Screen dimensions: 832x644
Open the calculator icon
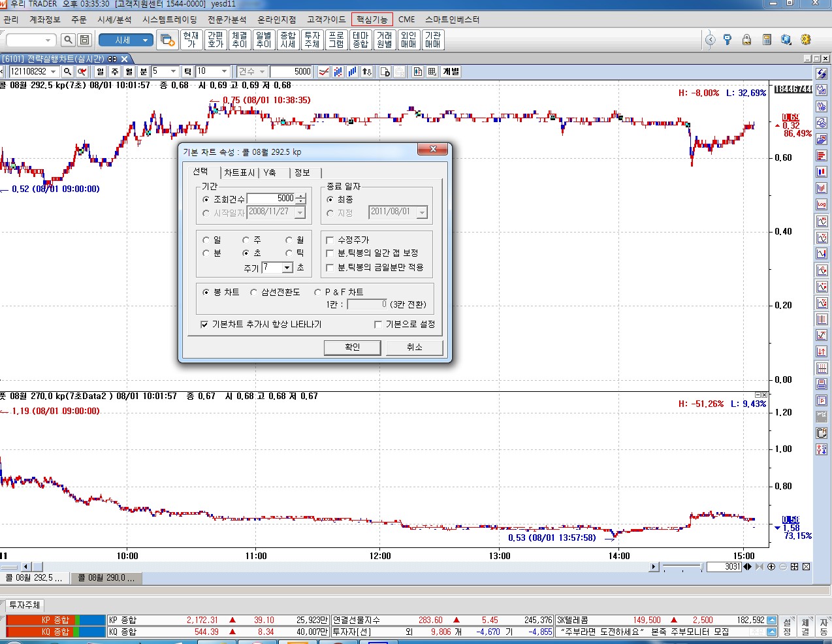(x=767, y=40)
